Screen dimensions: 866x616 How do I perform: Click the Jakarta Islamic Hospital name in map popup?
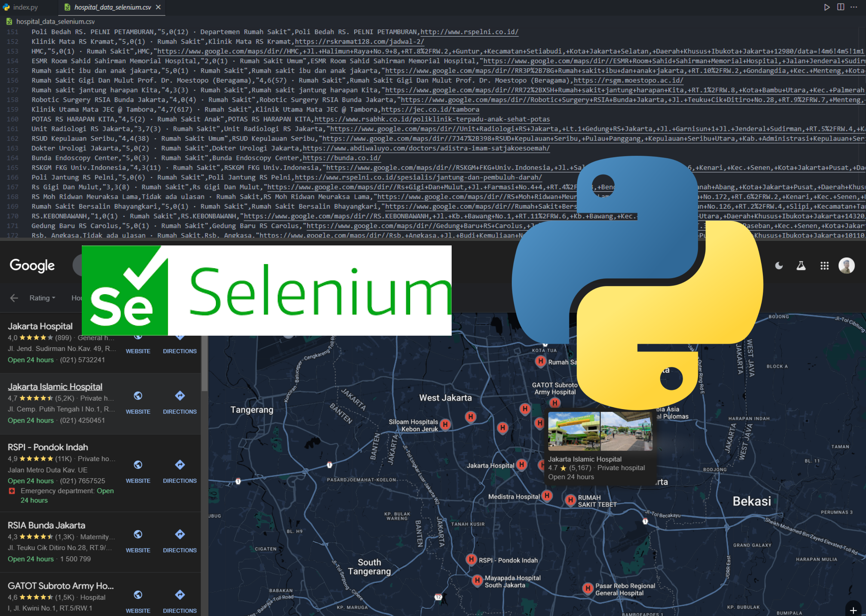(x=585, y=459)
